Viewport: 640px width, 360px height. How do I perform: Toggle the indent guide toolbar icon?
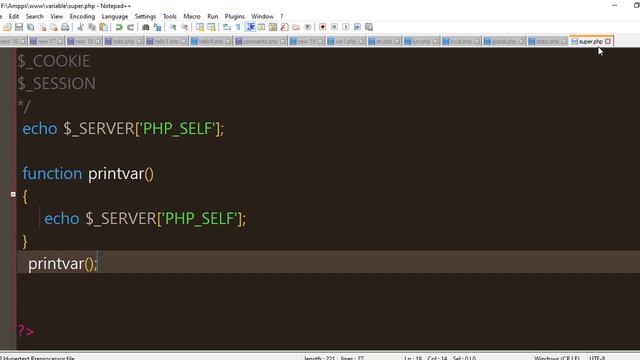coord(250,27)
